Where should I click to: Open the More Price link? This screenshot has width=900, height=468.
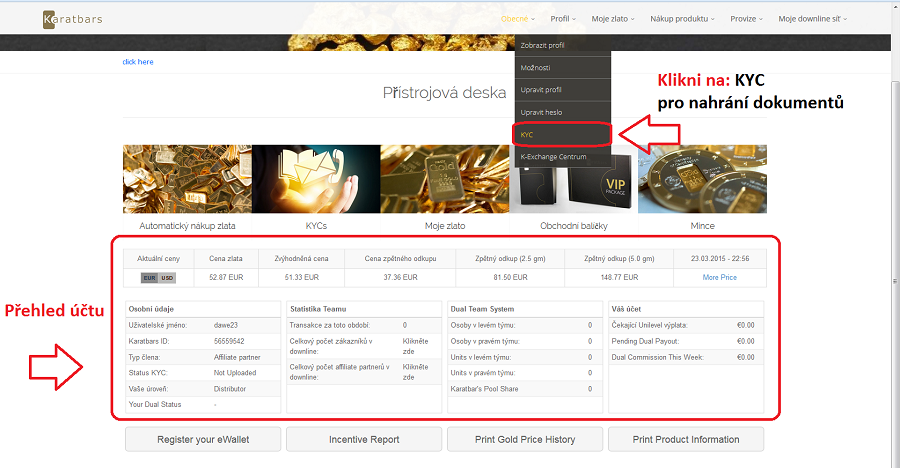(720, 277)
